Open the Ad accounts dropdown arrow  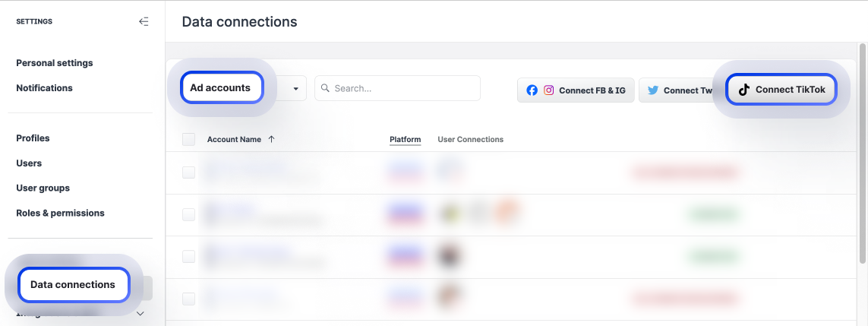295,89
